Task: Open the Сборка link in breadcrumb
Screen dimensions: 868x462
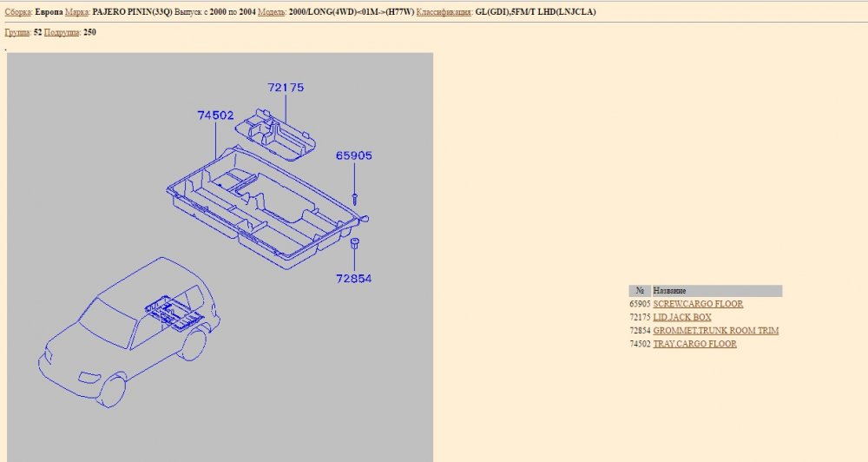Action: point(17,11)
